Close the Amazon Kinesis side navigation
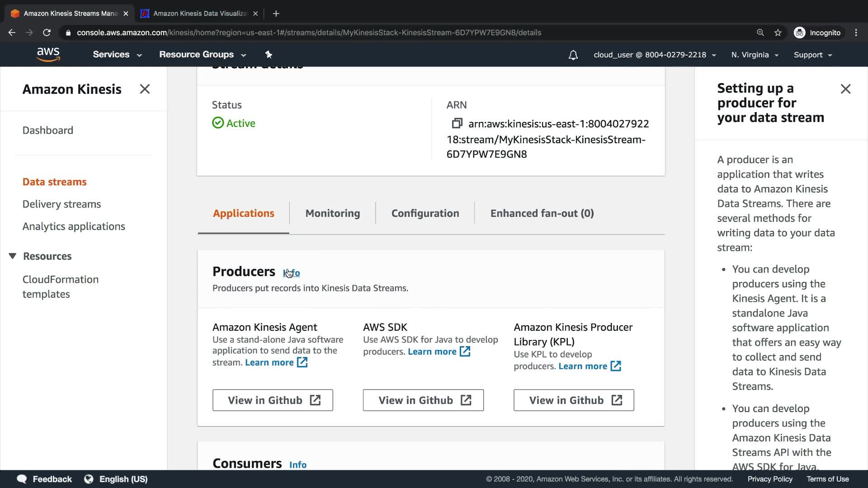This screenshot has height=488, width=868. tap(145, 89)
